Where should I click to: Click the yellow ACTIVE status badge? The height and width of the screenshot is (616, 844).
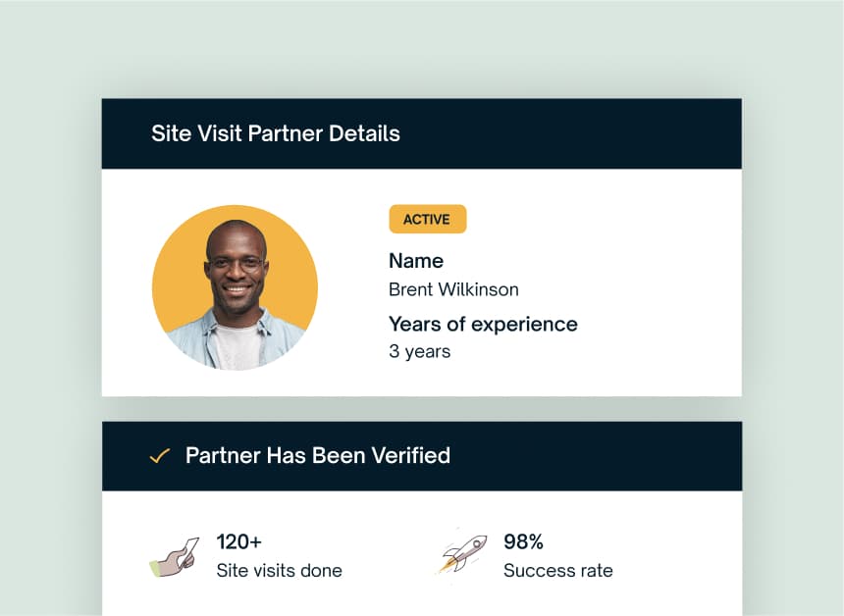(x=427, y=220)
